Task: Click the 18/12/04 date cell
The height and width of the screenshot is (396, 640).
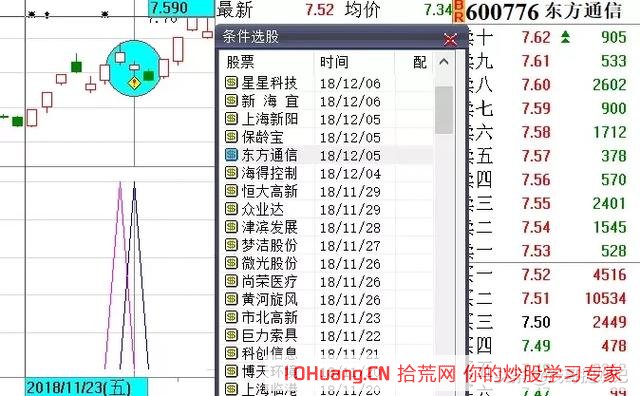Action: tap(350, 174)
